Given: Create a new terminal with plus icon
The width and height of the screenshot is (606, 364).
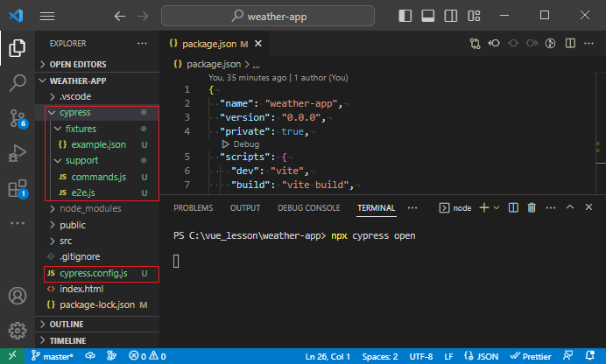Looking at the screenshot, I should [x=484, y=207].
